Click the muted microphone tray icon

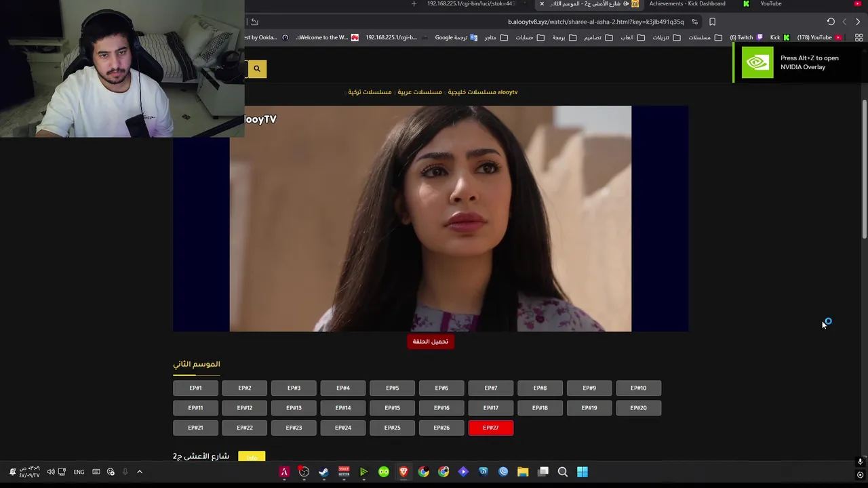(125, 472)
